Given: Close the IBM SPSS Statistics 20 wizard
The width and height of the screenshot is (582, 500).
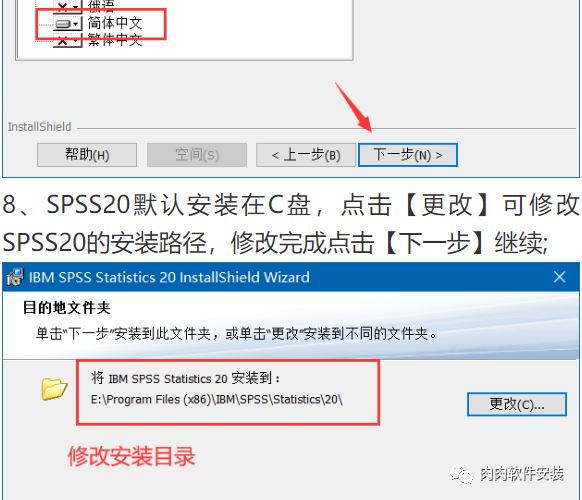Looking at the screenshot, I should coord(560,277).
